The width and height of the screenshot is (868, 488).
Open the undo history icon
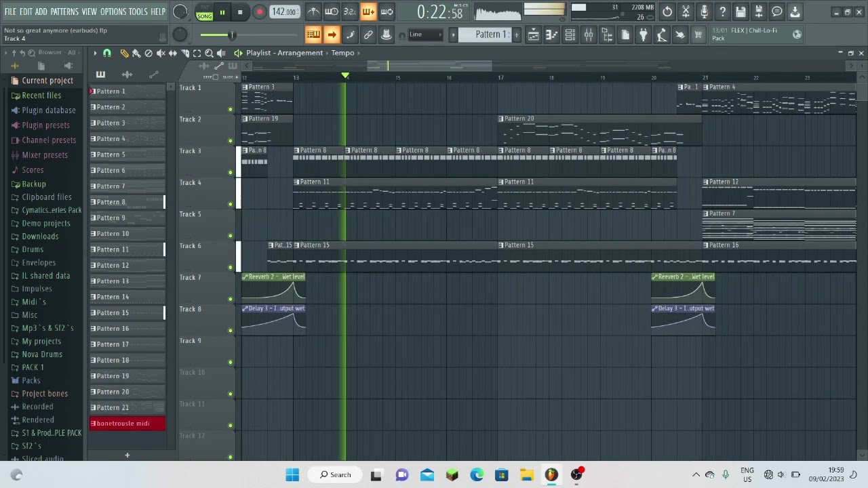pos(667,12)
